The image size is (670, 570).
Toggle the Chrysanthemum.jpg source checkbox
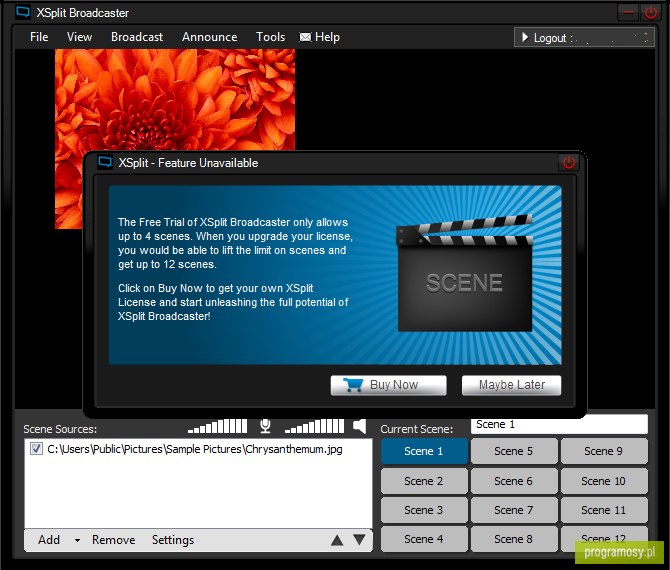[x=36, y=449]
